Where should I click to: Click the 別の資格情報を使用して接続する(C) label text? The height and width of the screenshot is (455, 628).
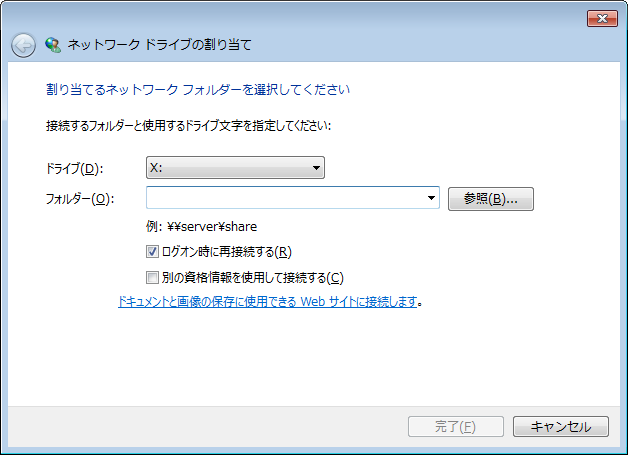pyautogui.click(x=252, y=277)
